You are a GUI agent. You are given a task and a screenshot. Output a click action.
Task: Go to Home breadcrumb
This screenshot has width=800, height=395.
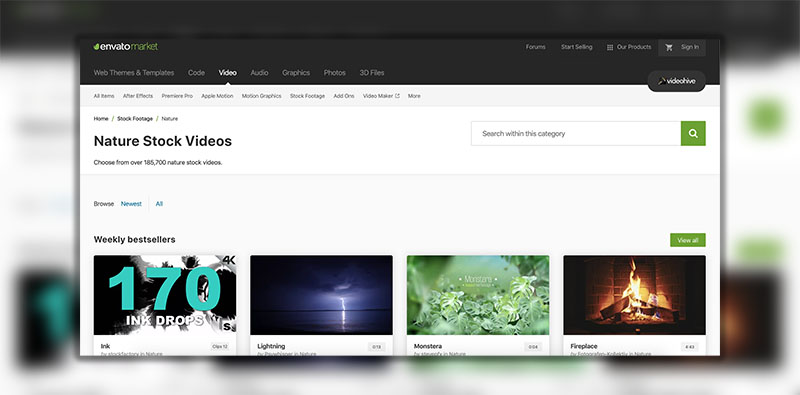pos(101,118)
